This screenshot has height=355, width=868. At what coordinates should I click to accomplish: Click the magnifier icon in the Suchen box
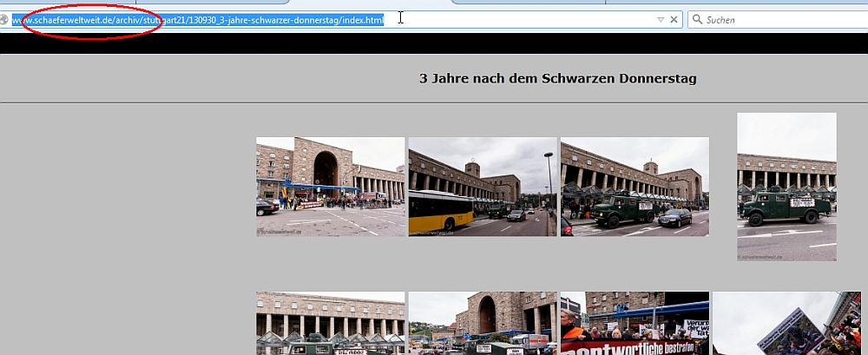pos(697,19)
